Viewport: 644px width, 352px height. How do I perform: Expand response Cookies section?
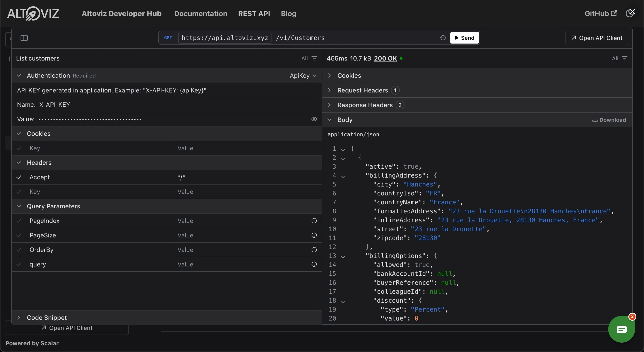(329, 75)
